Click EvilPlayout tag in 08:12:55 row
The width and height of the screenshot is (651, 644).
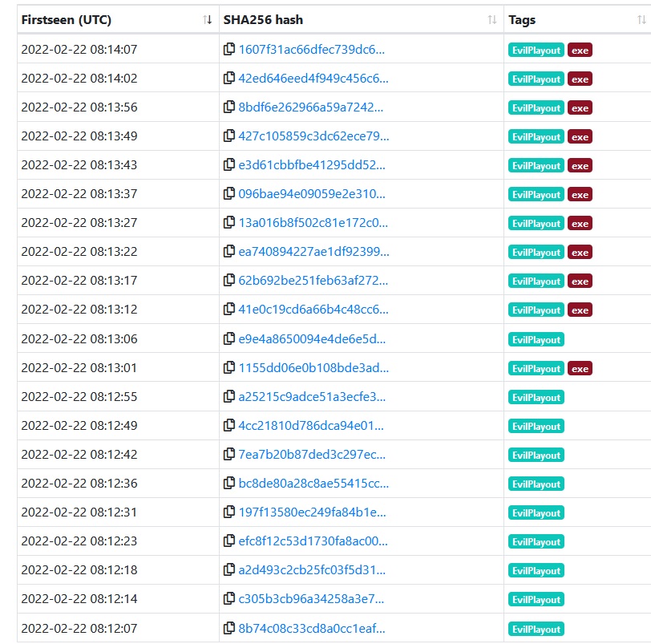[536, 397]
